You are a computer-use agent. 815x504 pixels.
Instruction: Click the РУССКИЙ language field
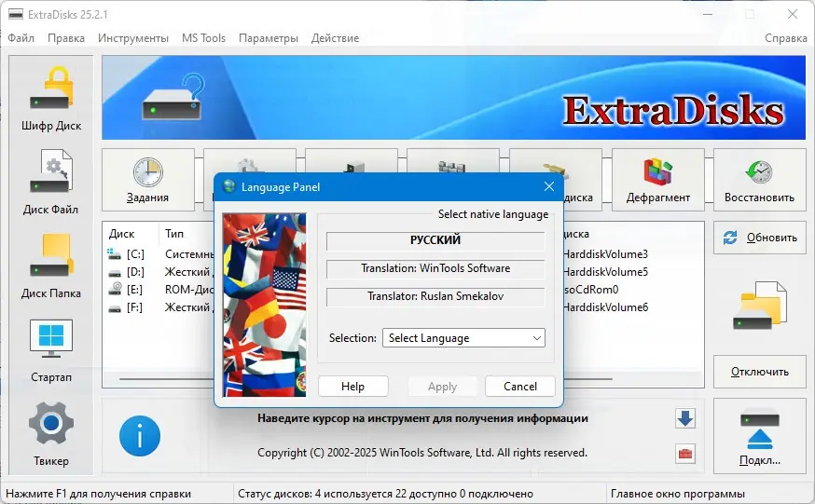point(435,240)
